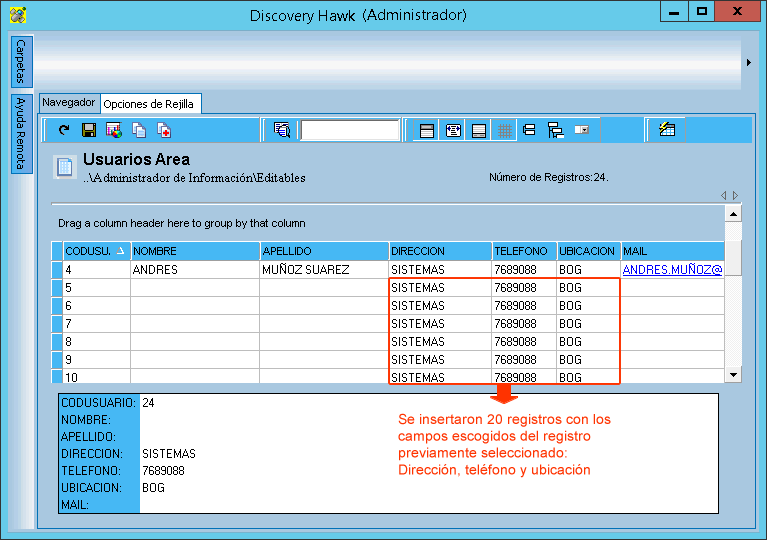Click the CODUSUARIO value 24 in detail panel

148,403
